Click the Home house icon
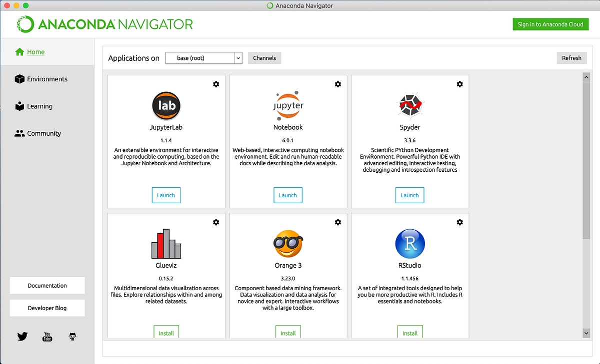The image size is (600, 364). (20, 52)
